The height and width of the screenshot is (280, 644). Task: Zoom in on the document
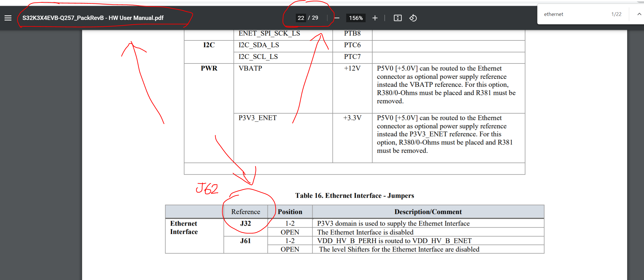[x=375, y=18]
